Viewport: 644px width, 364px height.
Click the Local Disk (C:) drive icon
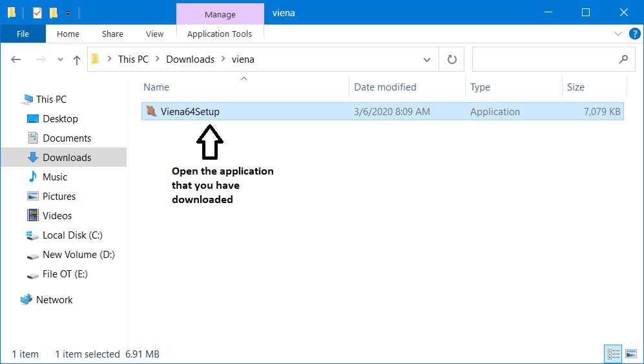(x=32, y=235)
